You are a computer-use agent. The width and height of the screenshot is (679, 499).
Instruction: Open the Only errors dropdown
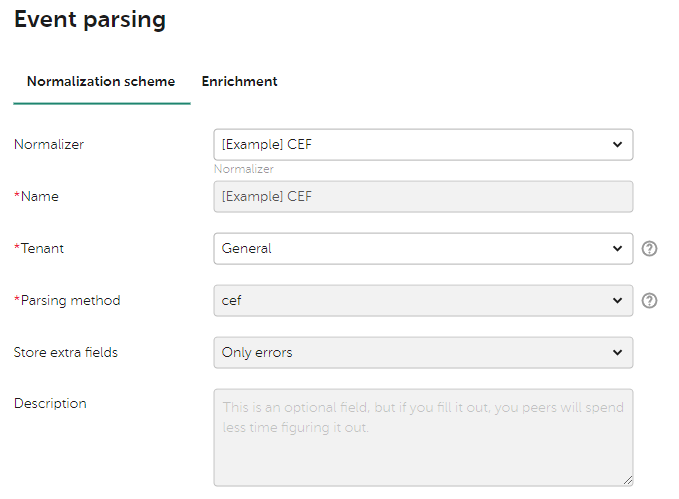point(423,353)
